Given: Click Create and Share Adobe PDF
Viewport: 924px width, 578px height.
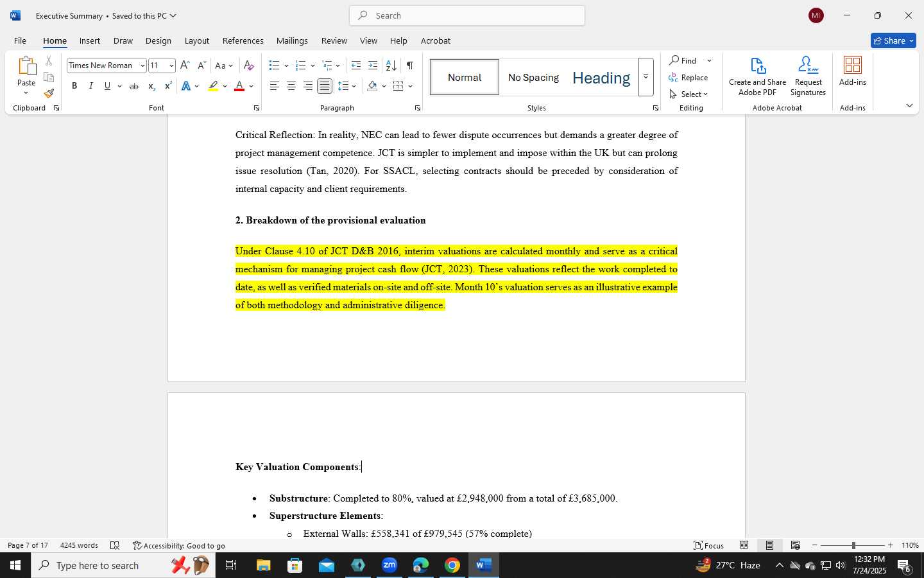Looking at the screenshot, I should coord(757,76).
